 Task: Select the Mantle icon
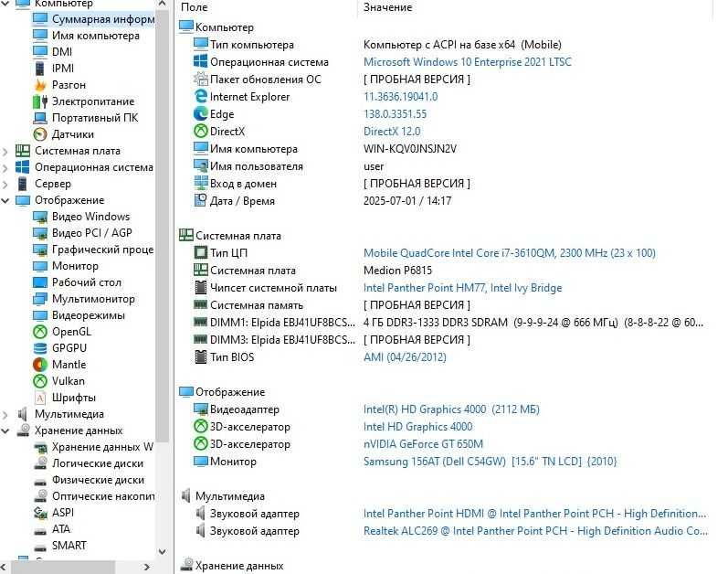[x=40, y=365]
